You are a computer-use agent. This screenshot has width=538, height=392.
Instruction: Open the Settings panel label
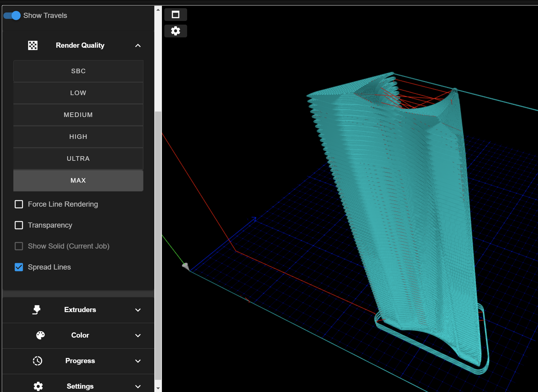80,386
